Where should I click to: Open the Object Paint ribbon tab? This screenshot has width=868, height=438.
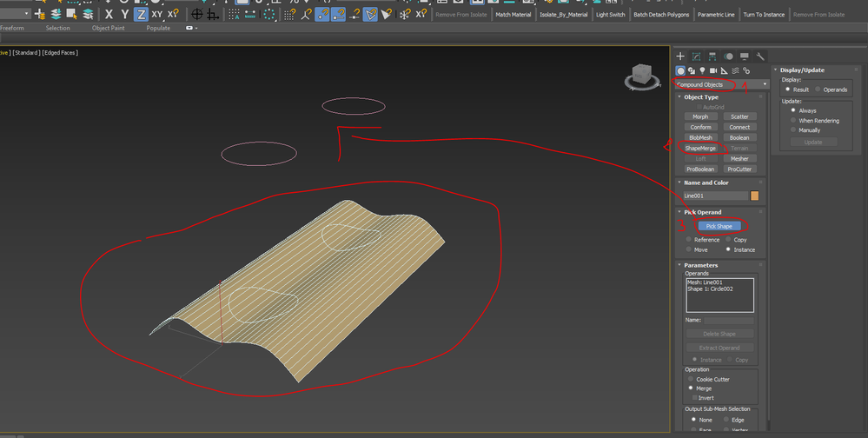point(108,28)
